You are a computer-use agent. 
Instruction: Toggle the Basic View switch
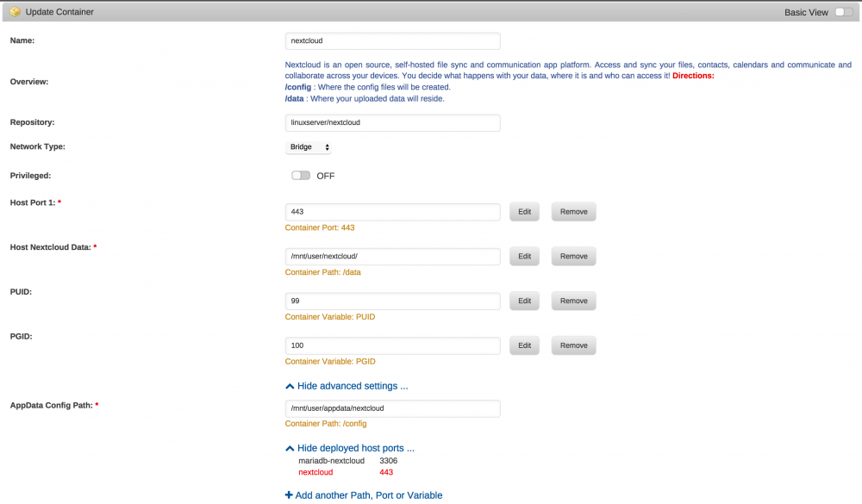[844, 12]
